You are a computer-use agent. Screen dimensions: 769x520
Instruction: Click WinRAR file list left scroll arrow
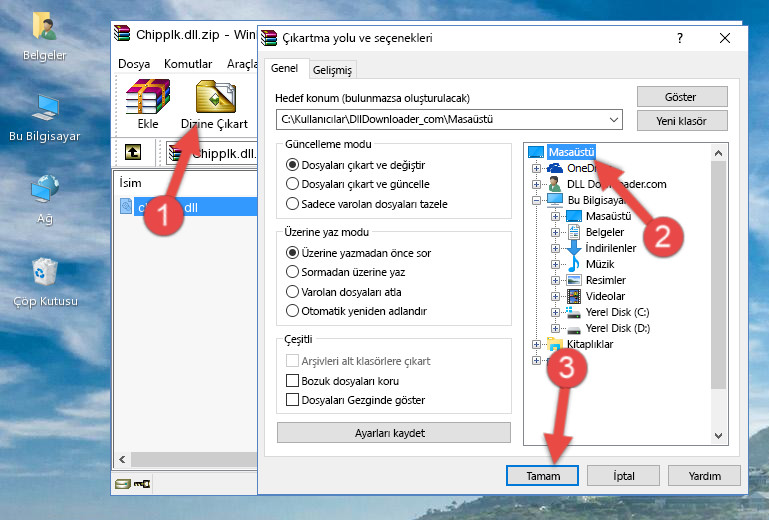pyautogui.click(x=122, y=459)
